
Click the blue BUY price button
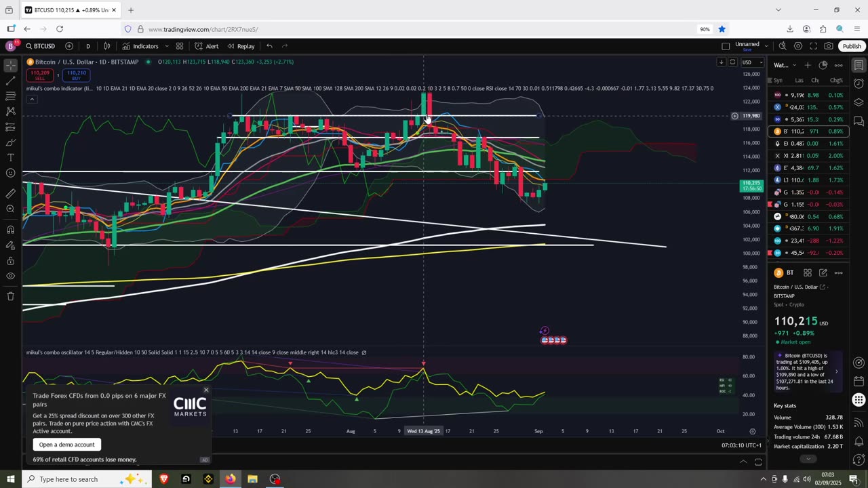point(76,75)
